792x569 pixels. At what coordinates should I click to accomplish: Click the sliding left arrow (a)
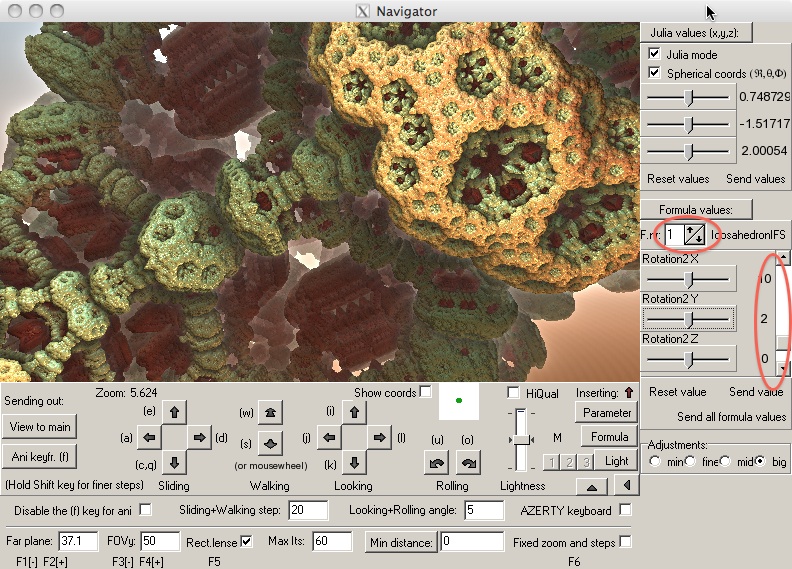point(149,437)
